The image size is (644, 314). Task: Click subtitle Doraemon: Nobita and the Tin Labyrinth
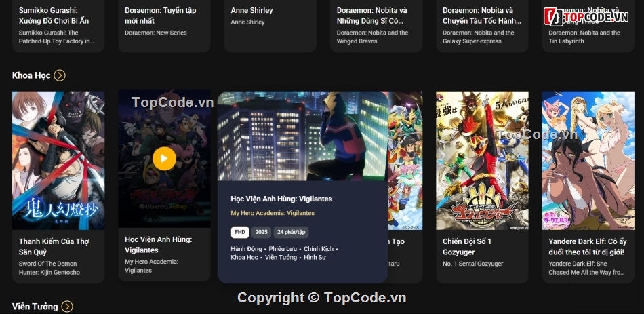584,37
